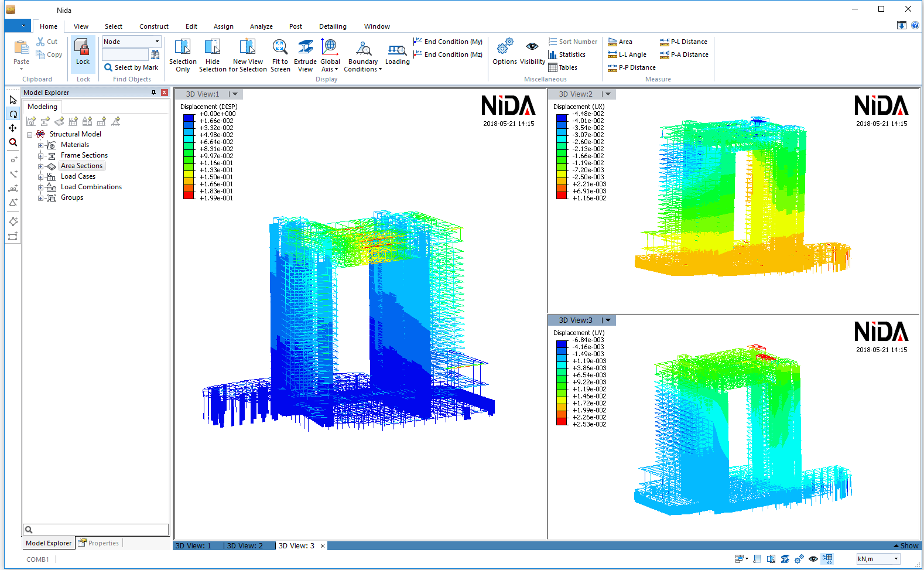This screenshot has width=924, height=570.
Task: Activate the rotate view tool
Action: [x=13, y=114]
